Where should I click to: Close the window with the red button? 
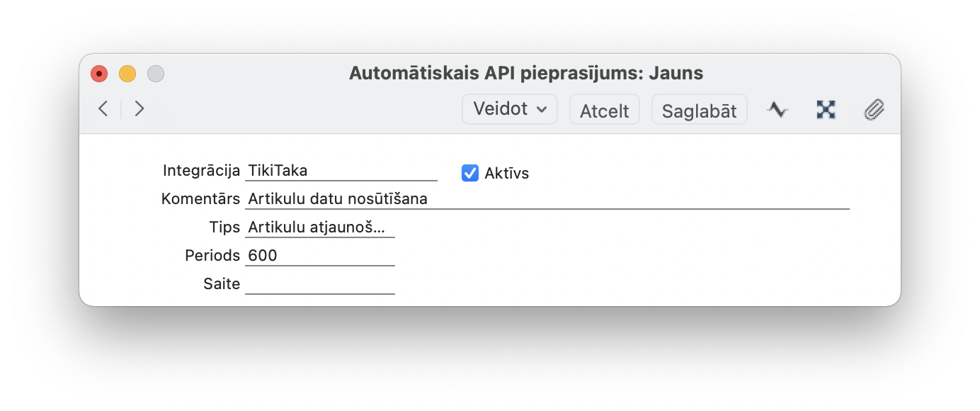point(99,73)
